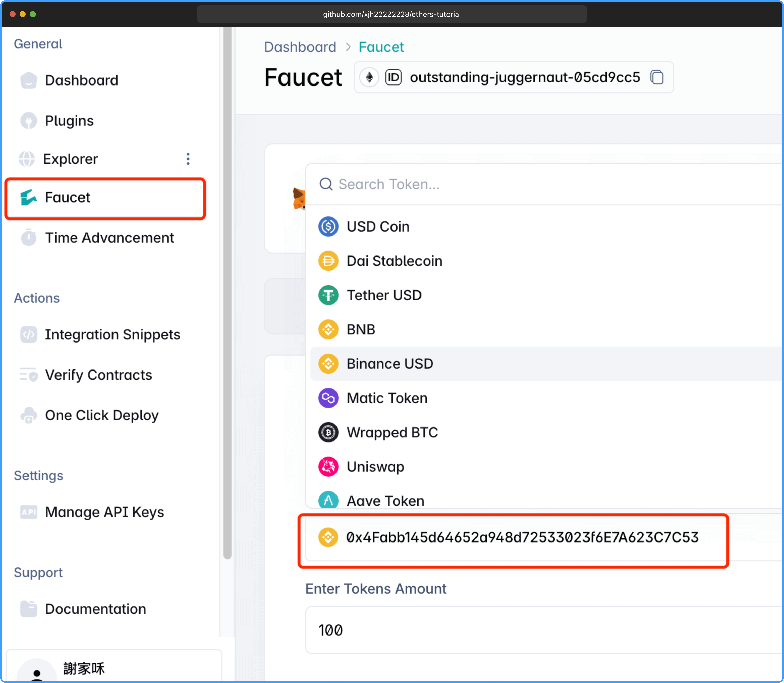Viewport: 784px width, 683px height.
Task: Click the Manage API Keys icon
Action: pos(29,512)
